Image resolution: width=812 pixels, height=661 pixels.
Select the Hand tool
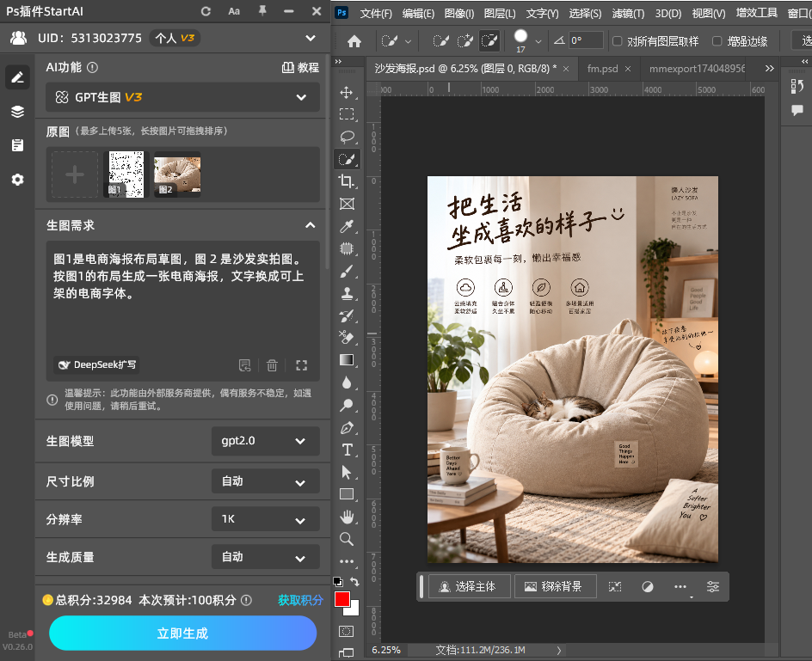(x=347, y=517)
